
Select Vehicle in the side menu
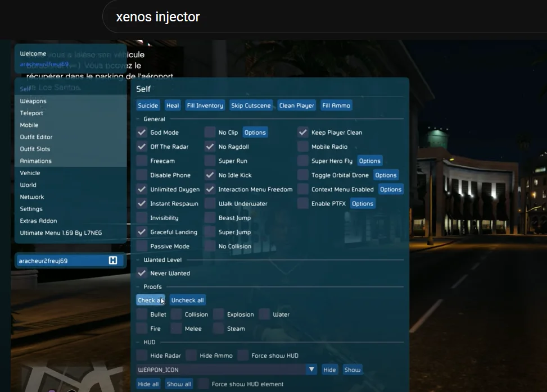tap(30, 173)
